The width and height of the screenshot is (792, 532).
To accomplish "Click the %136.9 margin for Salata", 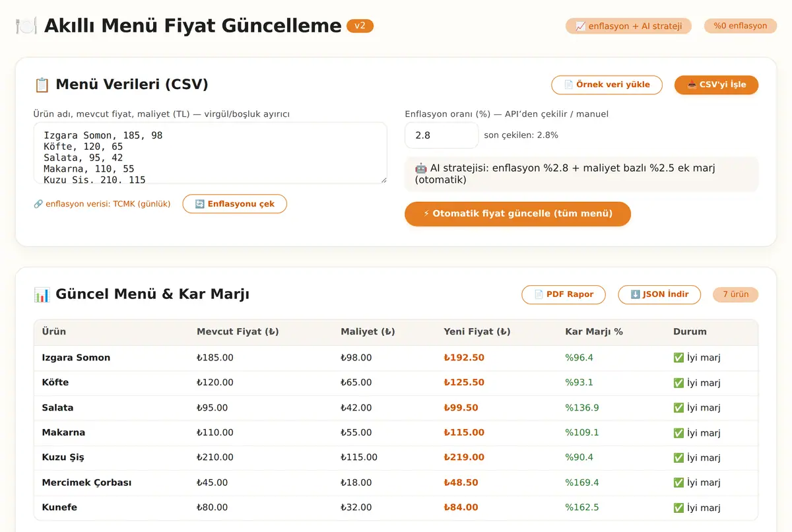I will [x=582, y=408].
